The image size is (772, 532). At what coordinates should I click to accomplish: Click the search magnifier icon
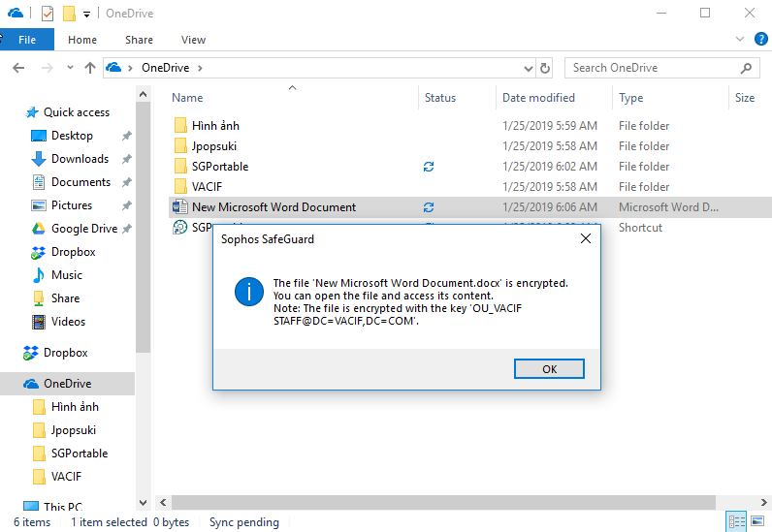pos(747,68)
